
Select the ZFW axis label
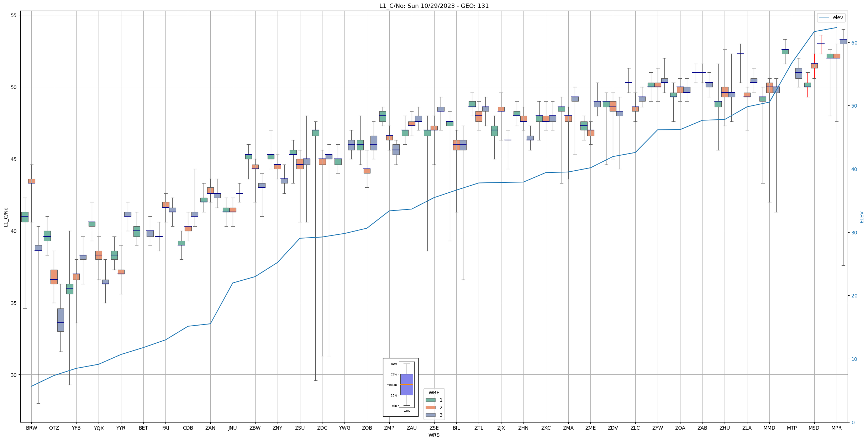tap(658, 428)
